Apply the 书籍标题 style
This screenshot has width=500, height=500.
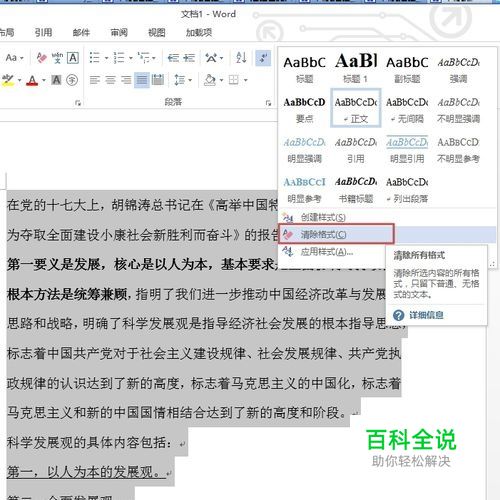pos(356,189)
